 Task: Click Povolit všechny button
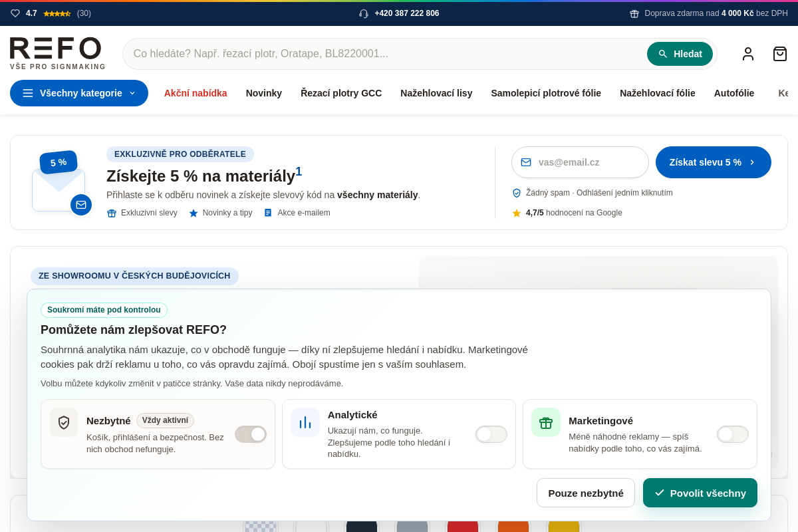(700, 493)
